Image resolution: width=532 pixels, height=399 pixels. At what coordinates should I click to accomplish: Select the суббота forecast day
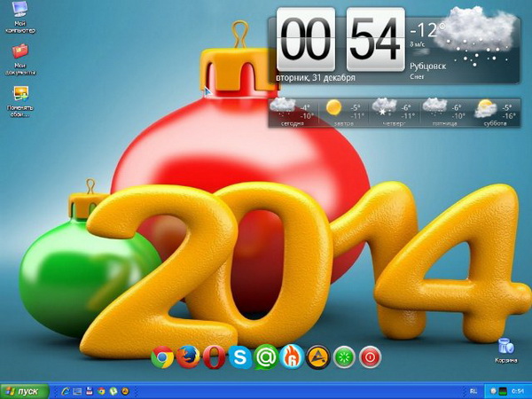pos(485,113)
